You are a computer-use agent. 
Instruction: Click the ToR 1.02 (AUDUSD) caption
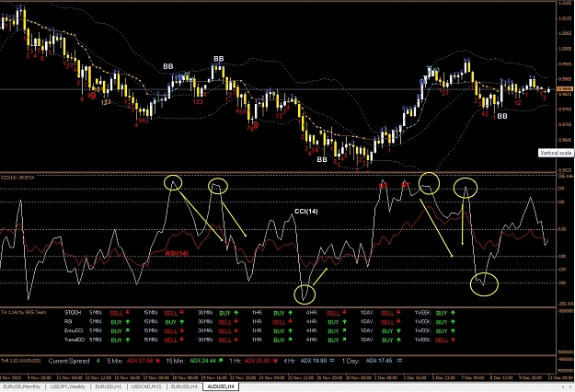pos(20,361)
